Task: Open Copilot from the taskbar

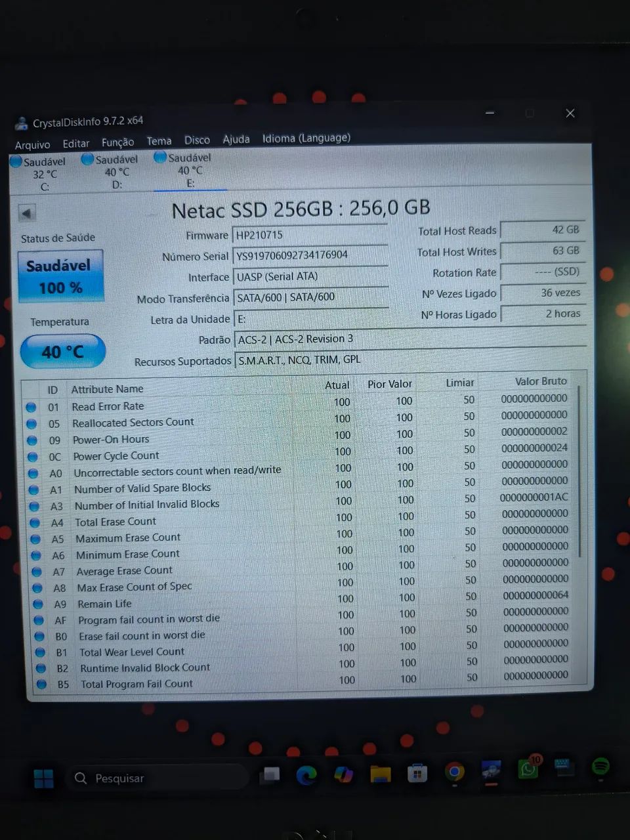Action: pos(343,774)
